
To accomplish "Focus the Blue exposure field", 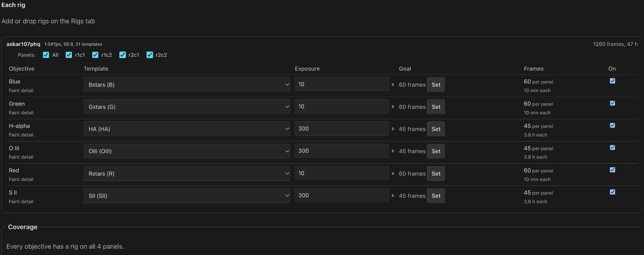I will (342, 84).
